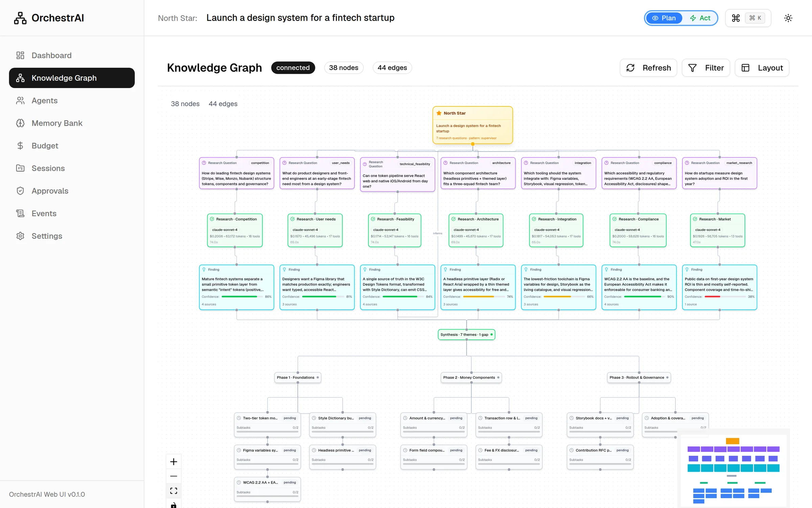This screenshot has height=508, width=812.
Task: Click the 38% confidence bar on Market finding
Action: click(x=725, y=297)
